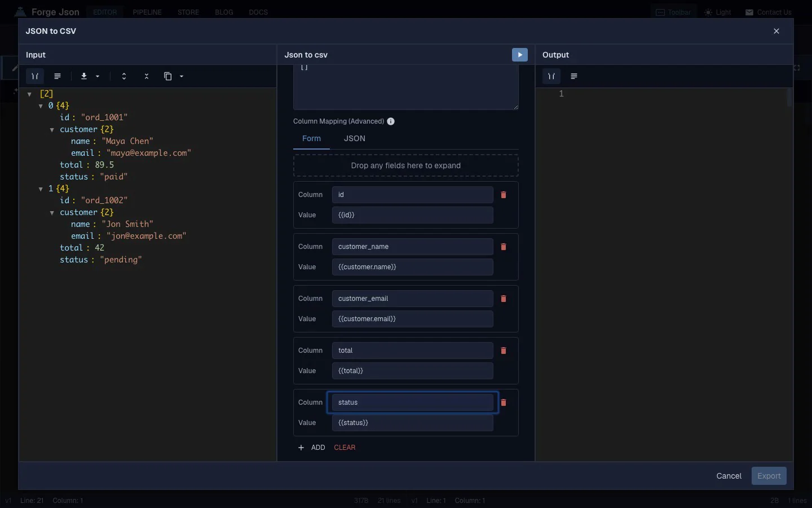
Task: Open the download options dropdown
Action: click(x=98, y=77)
